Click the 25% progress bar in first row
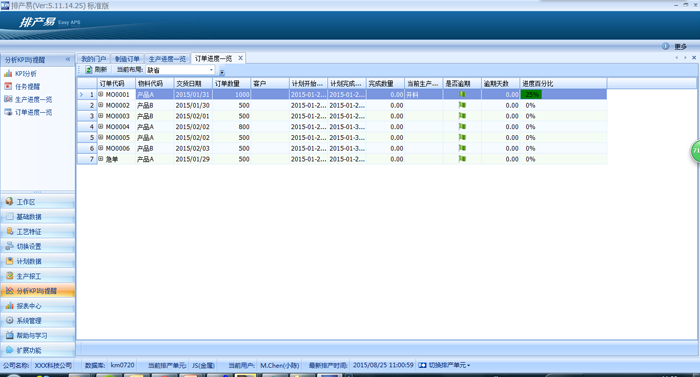Image resolution: width=700 pixels, height=377 pixels. pyautogui.click(x=531, y=94)
